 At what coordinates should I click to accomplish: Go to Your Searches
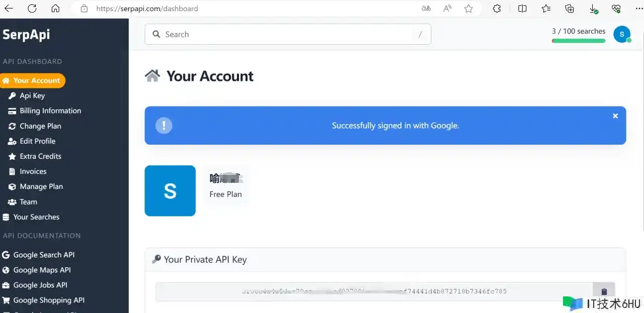31,217
